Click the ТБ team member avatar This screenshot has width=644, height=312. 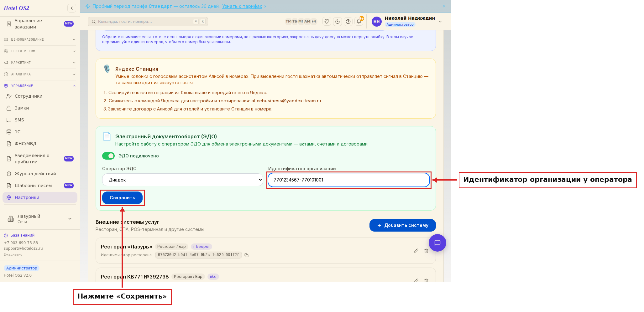point(295,21)
